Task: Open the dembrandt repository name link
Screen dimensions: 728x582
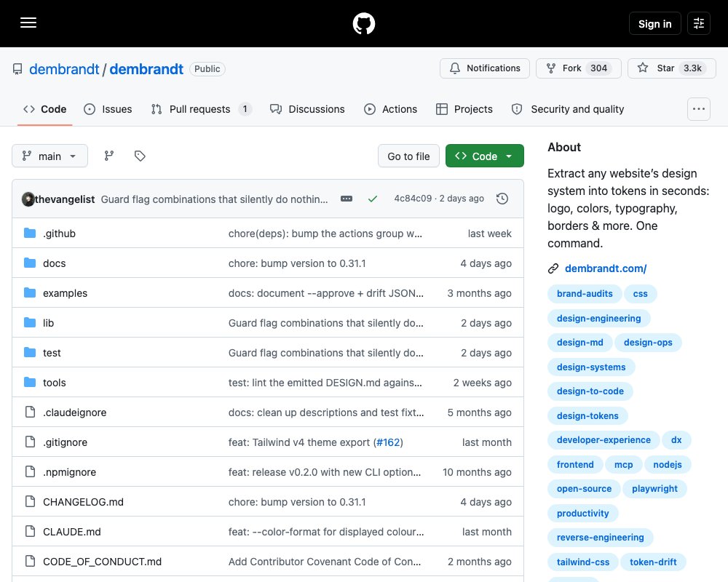Action: [x=146, y=68]
